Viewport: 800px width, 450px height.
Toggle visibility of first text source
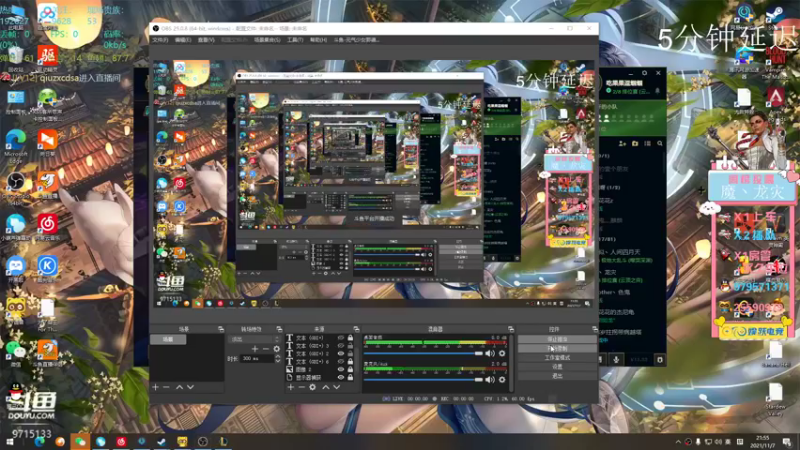[x=341, y=338]
